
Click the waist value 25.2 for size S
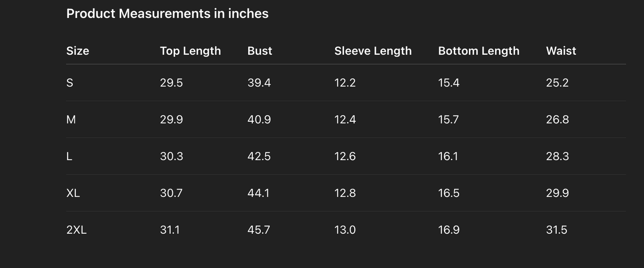(557, 83)
